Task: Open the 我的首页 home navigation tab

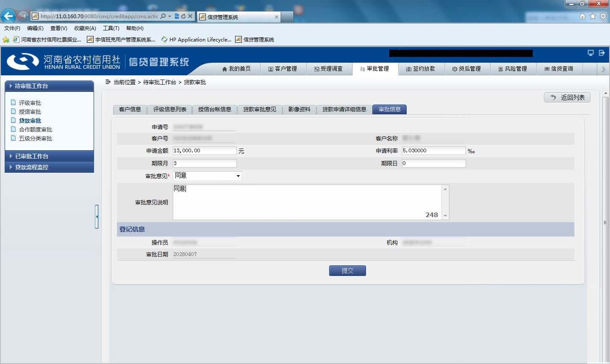Action: [x=236, y=69]
